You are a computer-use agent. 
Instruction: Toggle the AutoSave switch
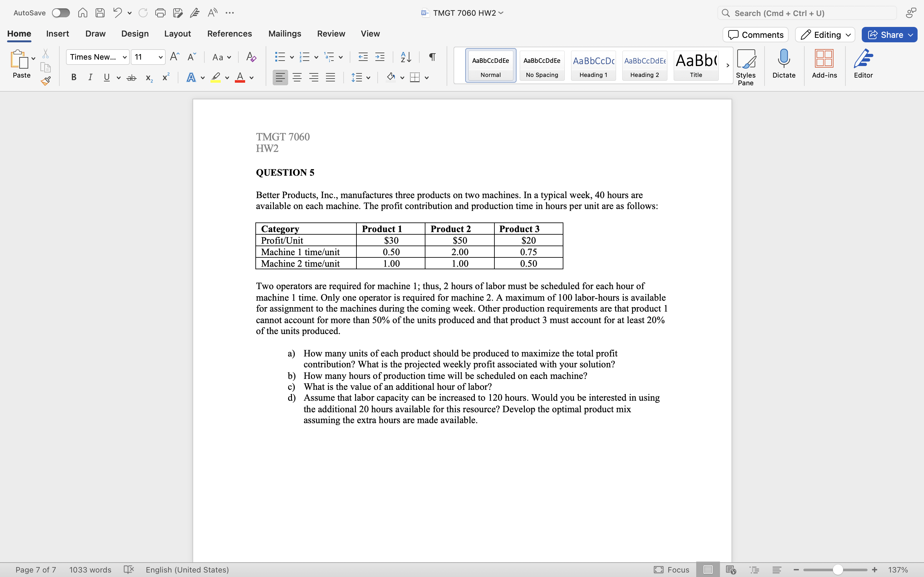tap(61, 13)
